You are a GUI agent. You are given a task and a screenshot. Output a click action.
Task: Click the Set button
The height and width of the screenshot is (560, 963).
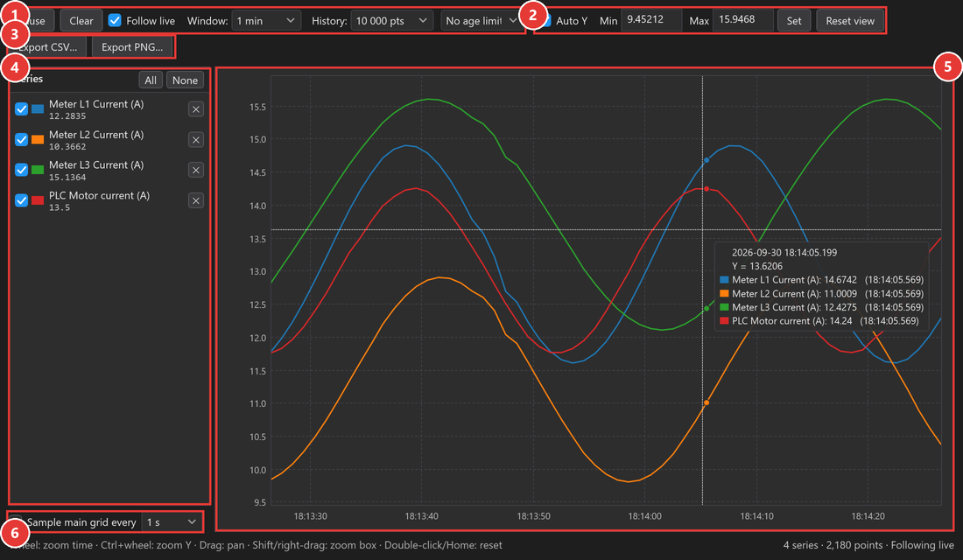pos(793,21)
